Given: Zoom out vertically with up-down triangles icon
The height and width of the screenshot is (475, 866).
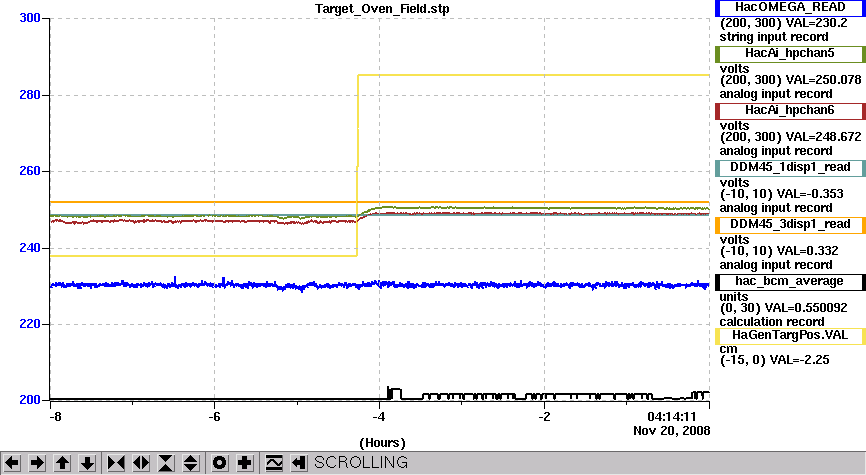Looking at the screenshot, I should (191, 462).
